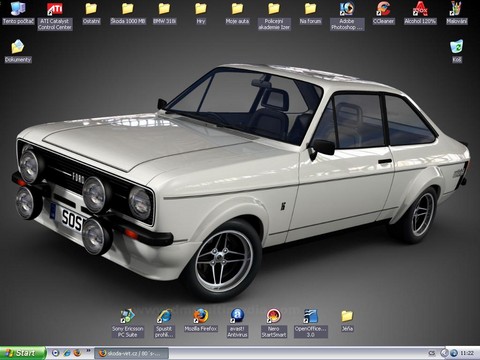Select the BMW 318i folder
The image size is (480, 360).
(x=164, y=13)
